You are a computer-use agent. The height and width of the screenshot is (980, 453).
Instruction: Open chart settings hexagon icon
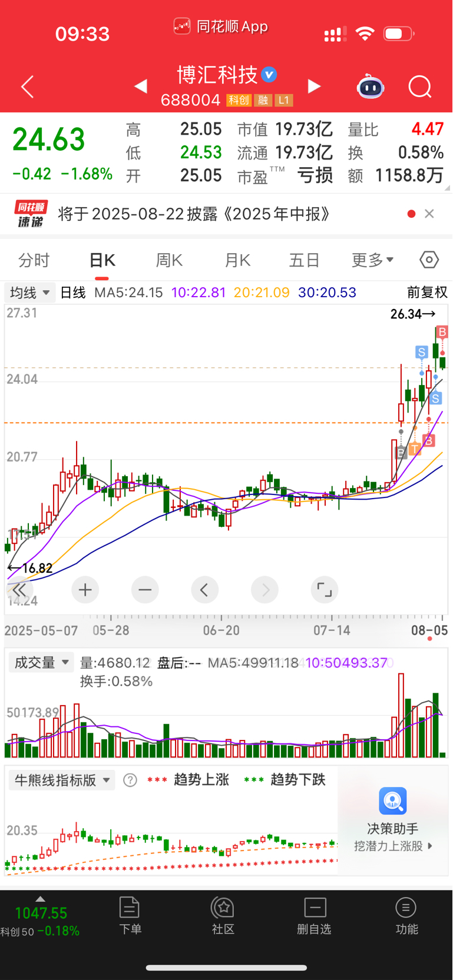pos(429,260)
